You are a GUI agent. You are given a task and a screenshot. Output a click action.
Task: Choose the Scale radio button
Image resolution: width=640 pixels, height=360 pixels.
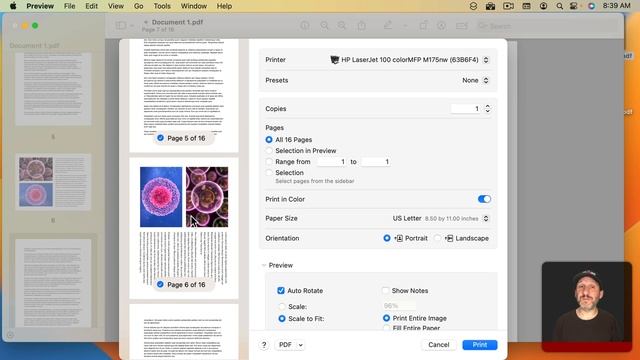(x=282, y=307)
